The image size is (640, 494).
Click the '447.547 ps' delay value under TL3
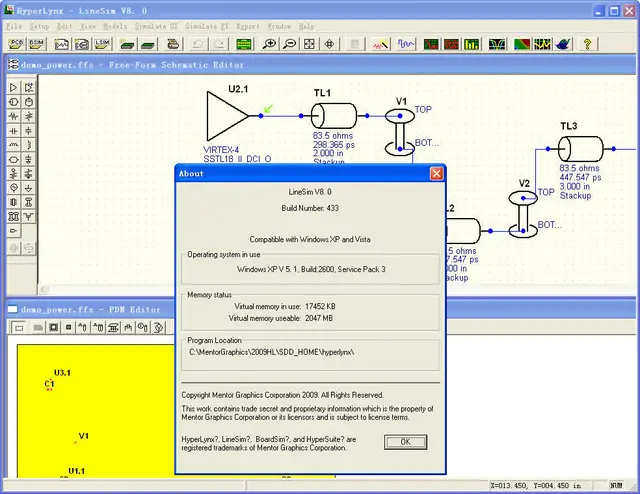pos(580,177)
